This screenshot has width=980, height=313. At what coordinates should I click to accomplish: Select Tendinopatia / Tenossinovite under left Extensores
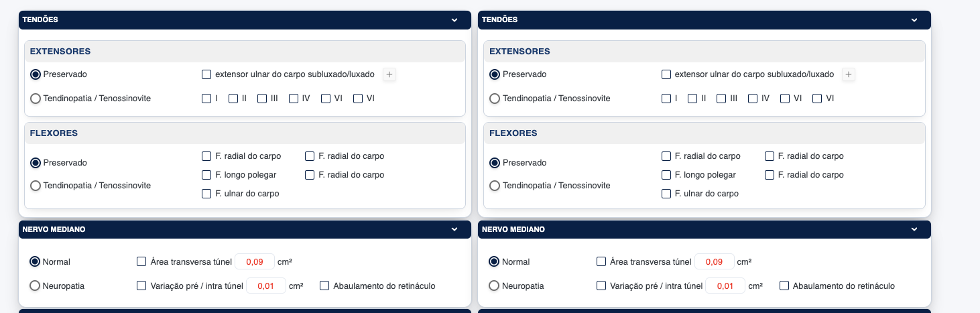pyautogui.click(x=36, y=99)
